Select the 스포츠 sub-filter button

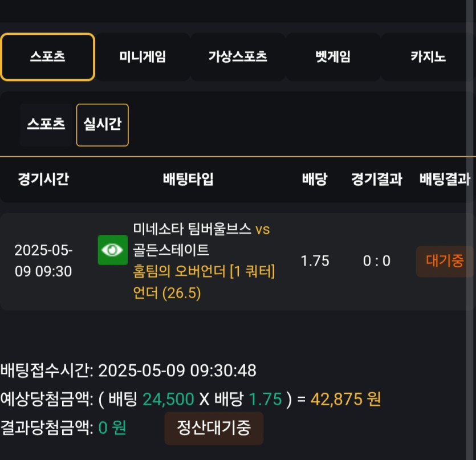tap(46, 125)
